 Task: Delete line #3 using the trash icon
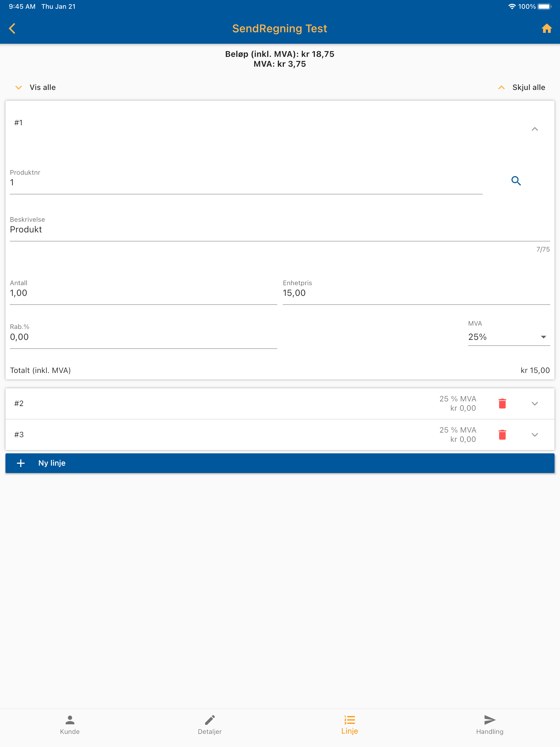coord(502,435)
